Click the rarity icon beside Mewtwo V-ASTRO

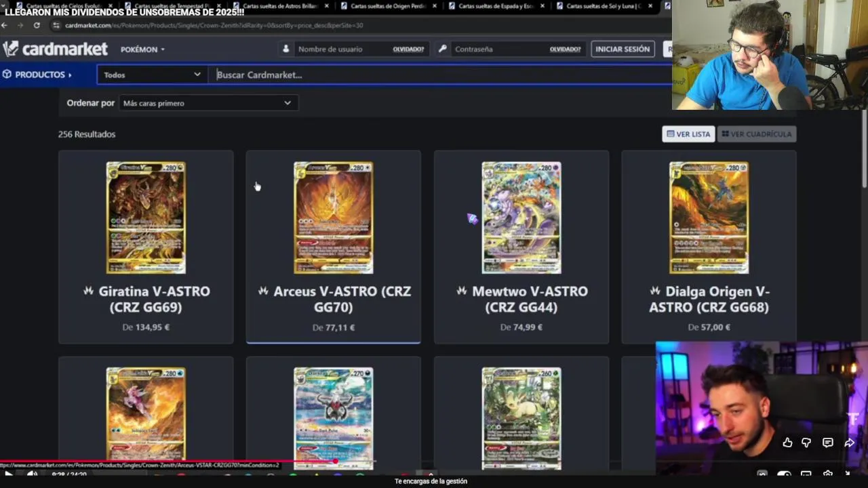click(x=462, y=291)
